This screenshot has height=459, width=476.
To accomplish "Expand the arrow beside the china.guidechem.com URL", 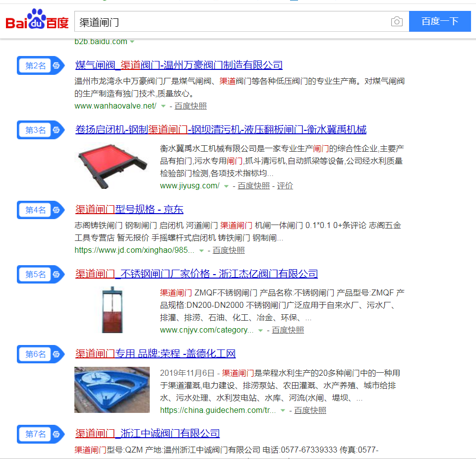I will tap(283, 410).
